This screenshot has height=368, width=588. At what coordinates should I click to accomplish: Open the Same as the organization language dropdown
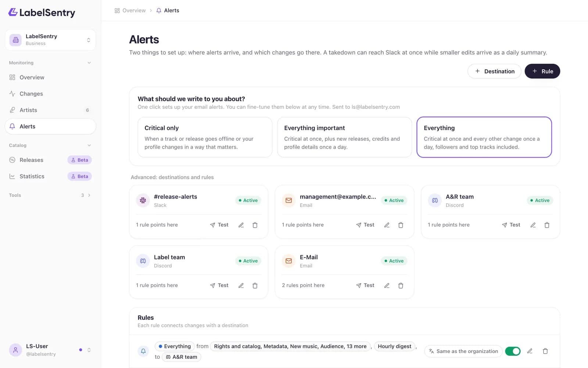463,351
